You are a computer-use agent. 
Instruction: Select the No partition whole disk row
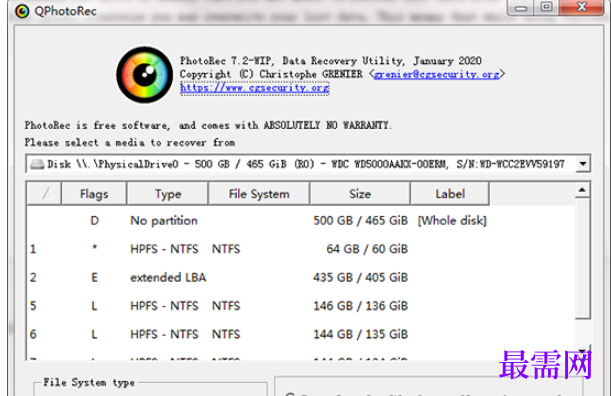click(x=300, y=221)
